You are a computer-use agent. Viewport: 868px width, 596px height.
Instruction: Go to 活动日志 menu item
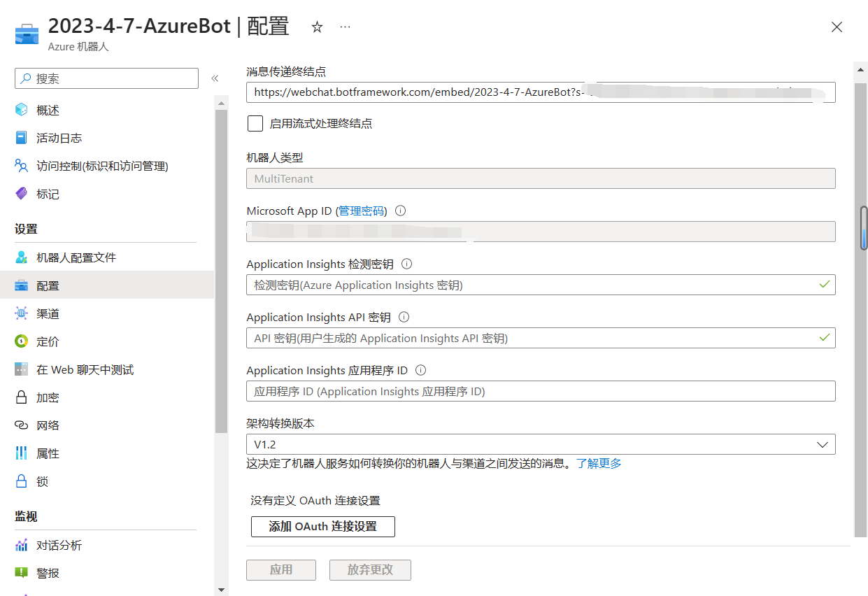click(x=59, y=138)
